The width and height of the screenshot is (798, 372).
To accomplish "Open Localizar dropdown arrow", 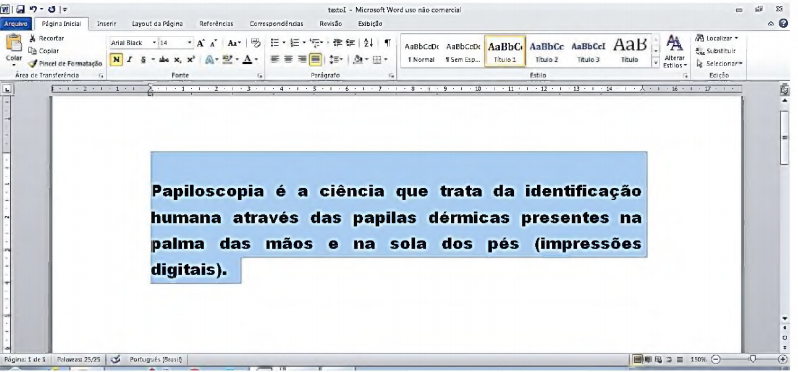I will tap(736, 39).
